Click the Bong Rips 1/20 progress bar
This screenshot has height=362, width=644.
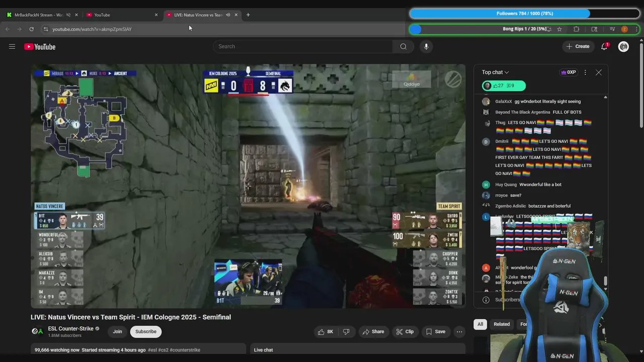(x=524, y=29)
